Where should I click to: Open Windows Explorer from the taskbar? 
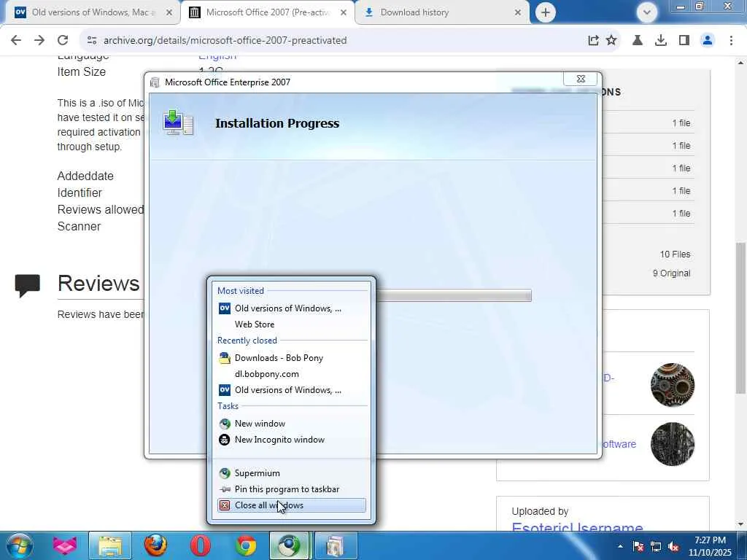pos(110,545)
